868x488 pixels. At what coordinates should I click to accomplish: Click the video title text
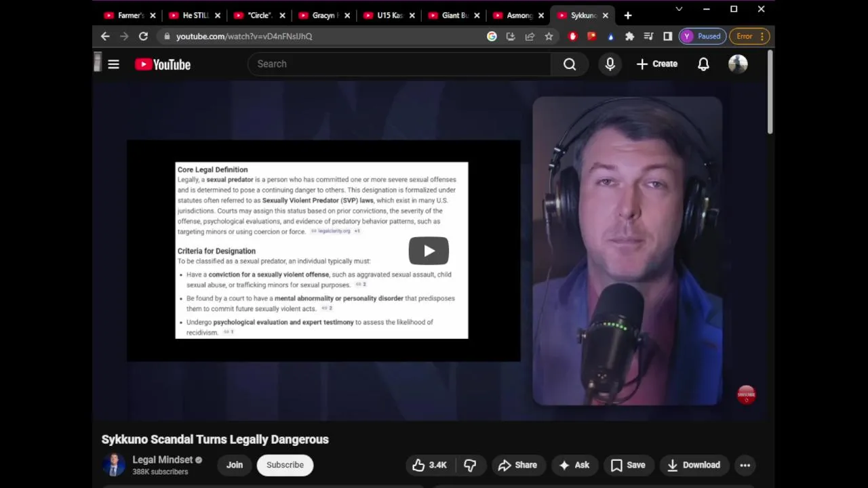[x=215, y=439]
